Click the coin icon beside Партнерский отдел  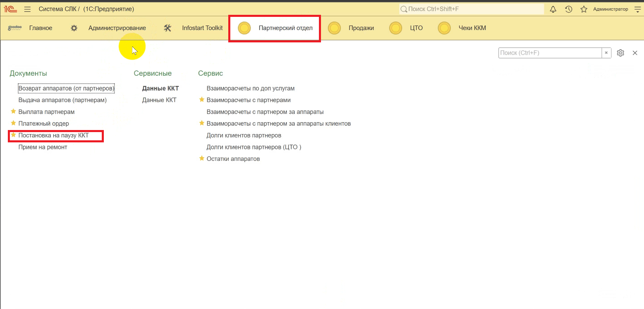click(244, 28)
